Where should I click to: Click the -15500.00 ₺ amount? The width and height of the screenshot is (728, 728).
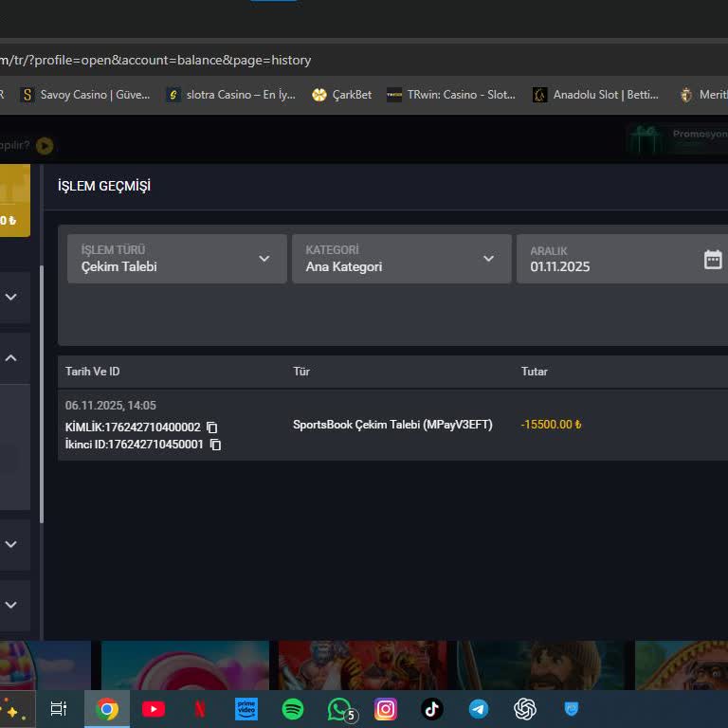coord(551,425)
